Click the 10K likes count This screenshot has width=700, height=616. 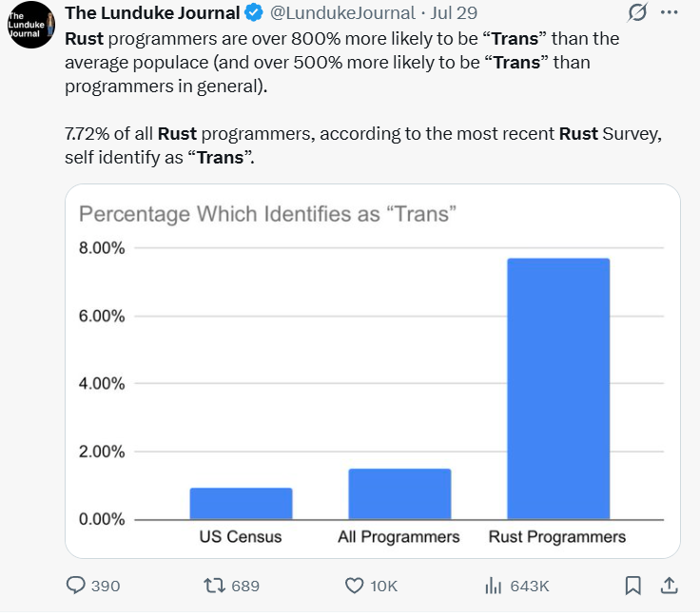[x=383, y=586]
